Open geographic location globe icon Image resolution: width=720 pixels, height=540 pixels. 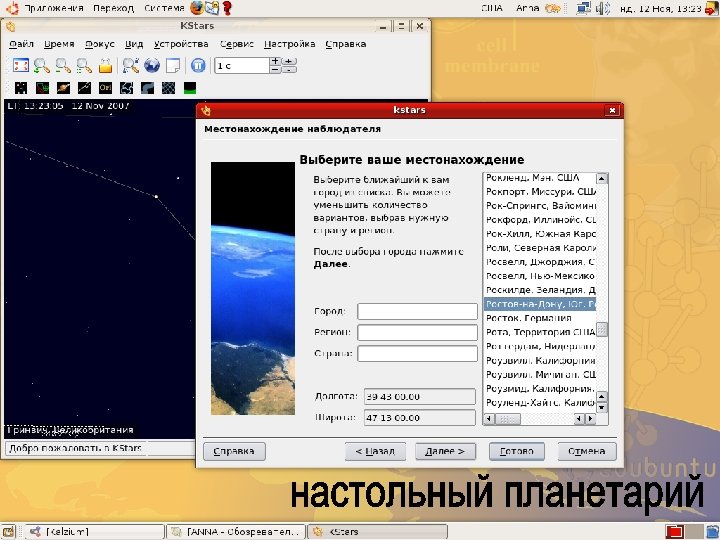152,65
